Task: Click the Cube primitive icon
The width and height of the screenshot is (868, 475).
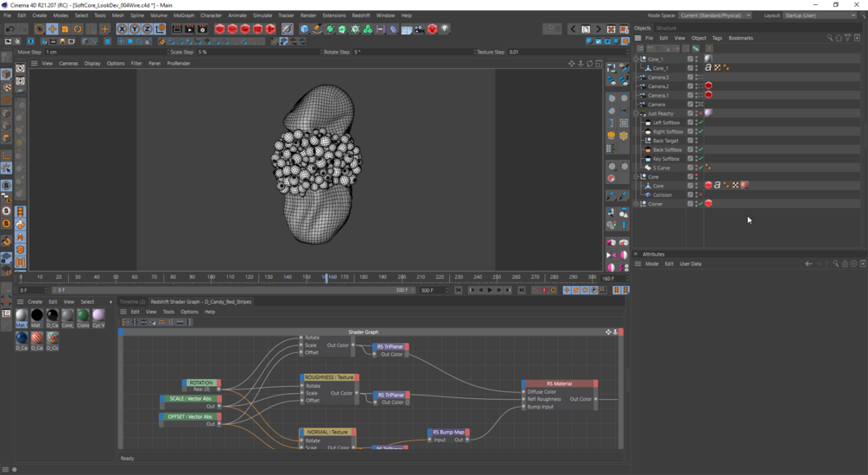Action: pyautogui.click(x=304, y=28)
